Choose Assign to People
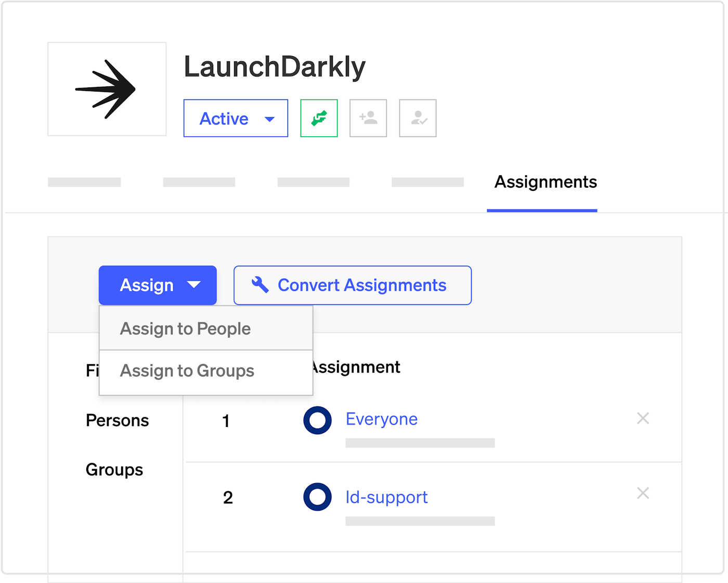 pyautogui.click(x=206, y=328)
